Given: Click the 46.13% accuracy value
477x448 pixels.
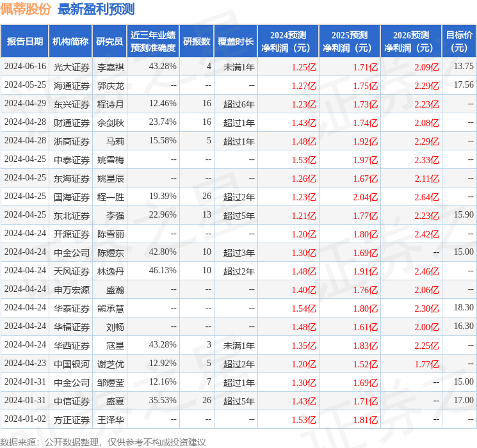Looking at the screenshot, I should tap(163, 270).
